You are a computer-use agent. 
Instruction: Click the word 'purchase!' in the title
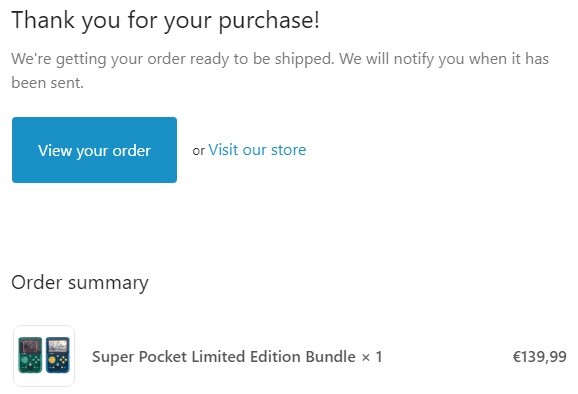269,21
